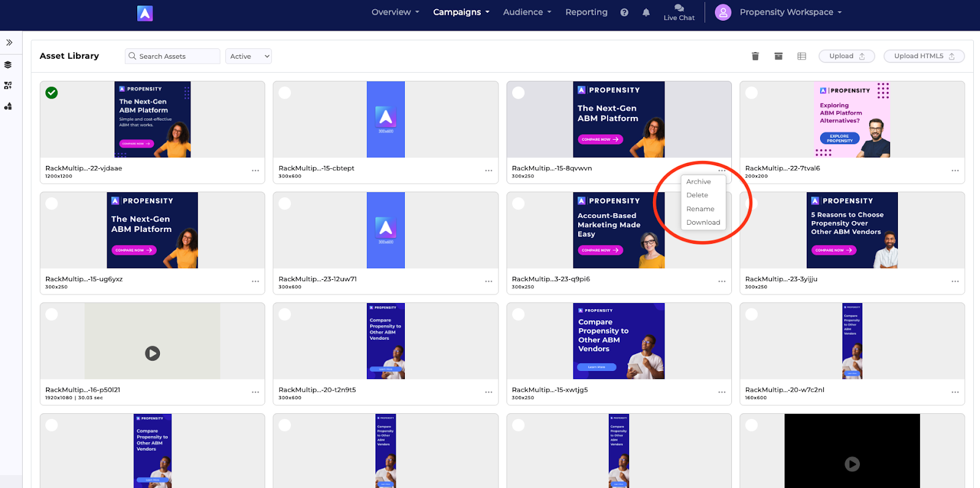The image size is (980, 488).
Task: Open the options menu for RackMultip...3-23-q9pi6
Action: [722, 282]
